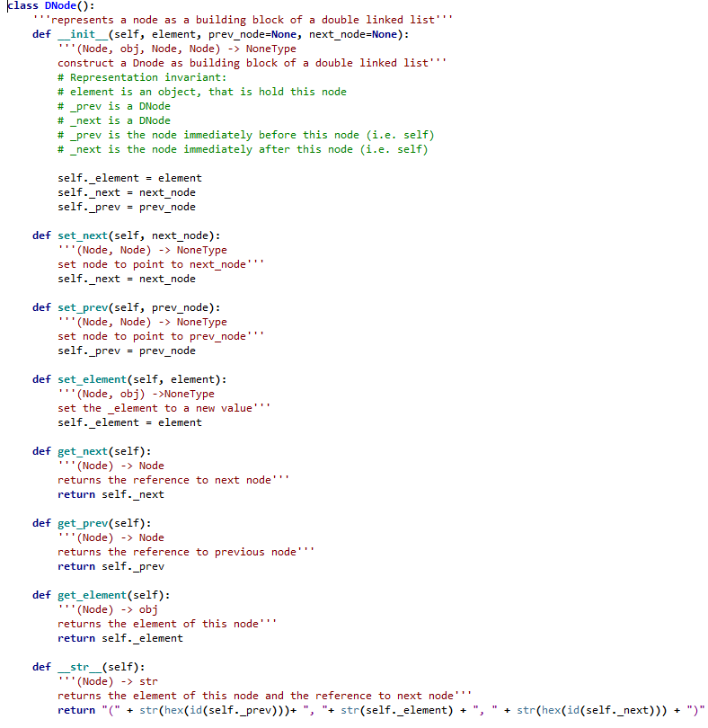The height and width of the screenshot is (728, 708).
Task: Click the '__str__' method name
Action: (x=79, y=668)
